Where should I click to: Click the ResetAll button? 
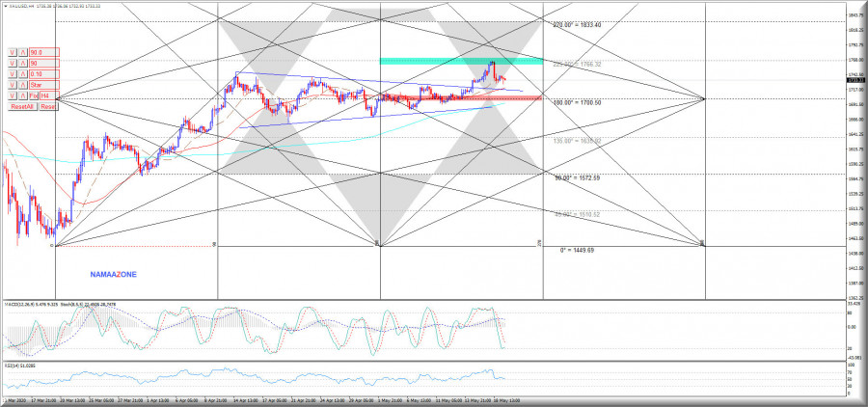click(x=22, y=106)
